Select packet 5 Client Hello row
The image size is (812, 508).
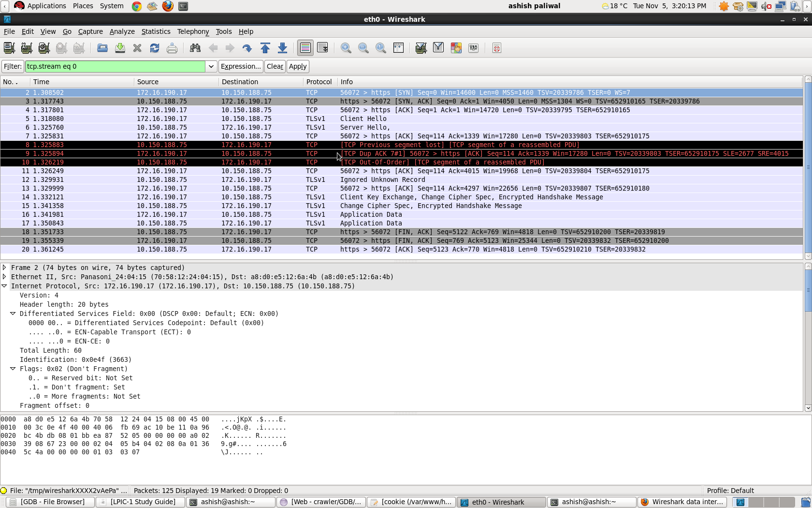pos(402,119)
